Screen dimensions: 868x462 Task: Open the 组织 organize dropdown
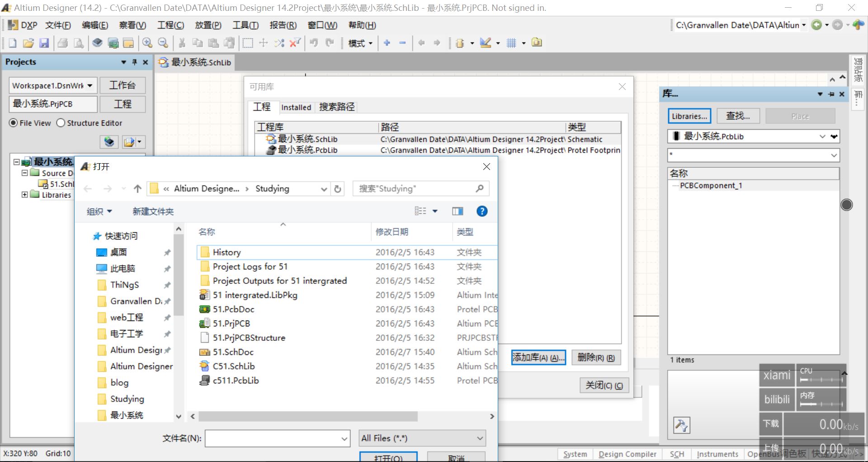99,212
